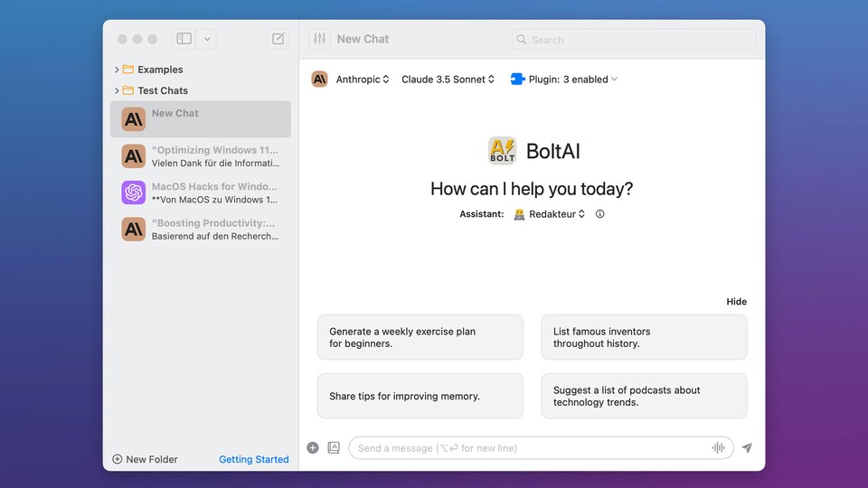This screenshot has width=868, height=488.
Task: Open the Claude 3.5 Sonnet model dropdown
Action: pos(448,80)
